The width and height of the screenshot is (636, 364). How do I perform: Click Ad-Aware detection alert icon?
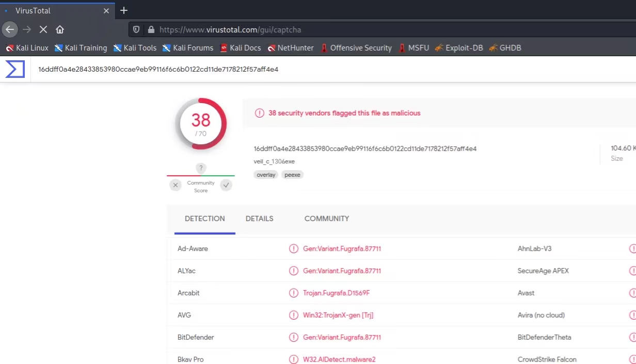pos(294,249)
